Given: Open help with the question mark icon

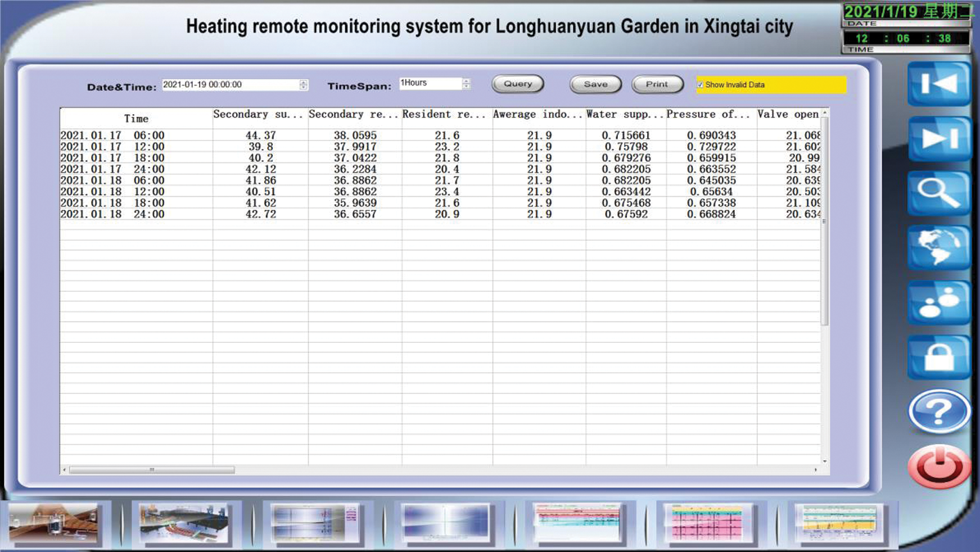Looking at the screenshot, I should click(938, 411).
